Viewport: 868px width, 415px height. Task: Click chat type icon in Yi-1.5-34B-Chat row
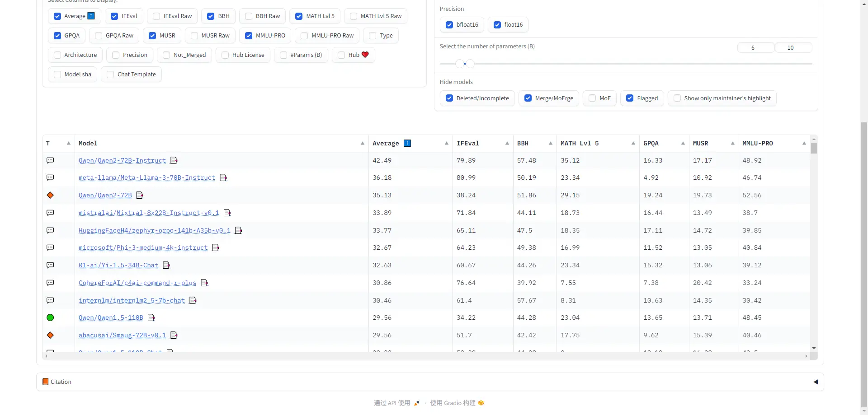point(50,265)
